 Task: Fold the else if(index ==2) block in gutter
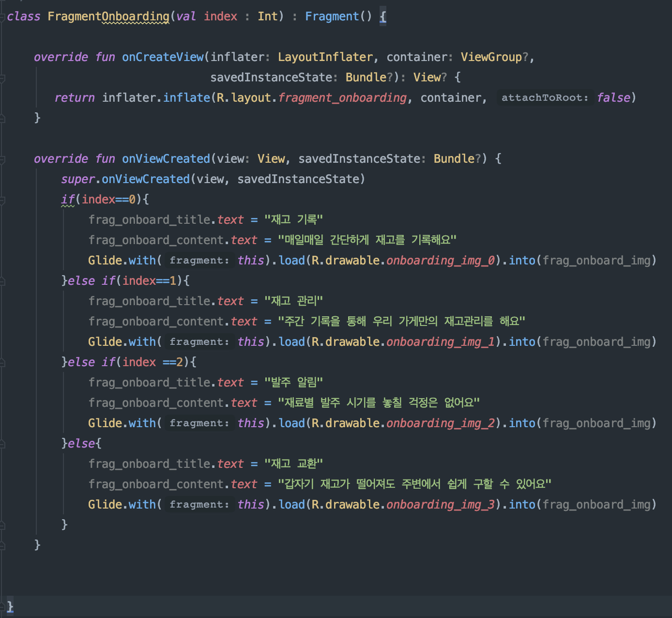[2, 363]
